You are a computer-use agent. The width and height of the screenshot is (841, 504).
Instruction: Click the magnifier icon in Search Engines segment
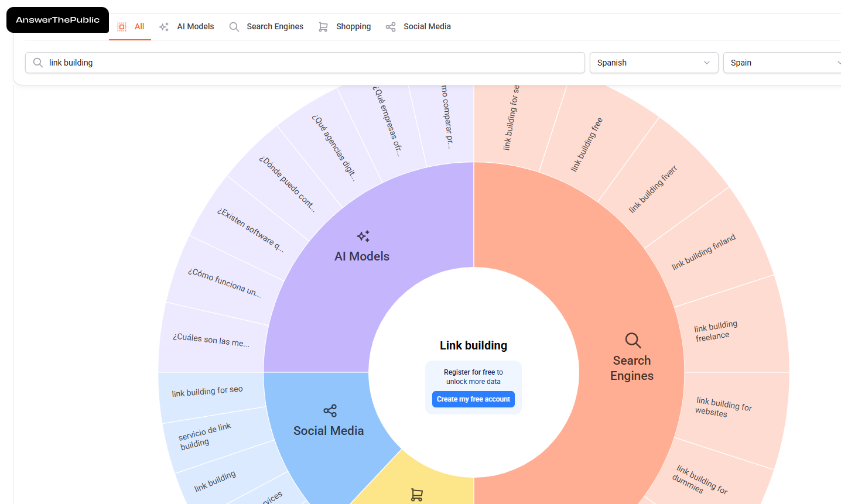click(x=633, y=340)
